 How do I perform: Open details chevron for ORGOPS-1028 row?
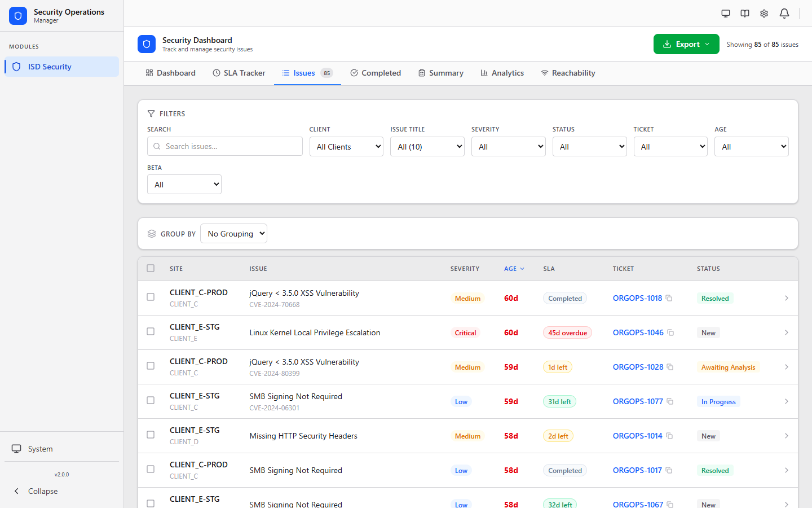point(787,367)
